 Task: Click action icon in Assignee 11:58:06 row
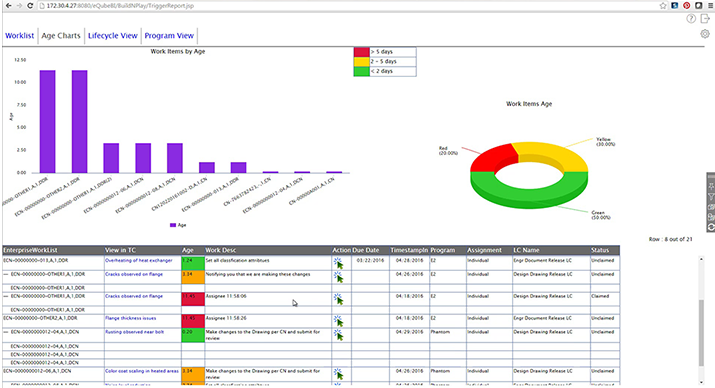click(338, 299)
